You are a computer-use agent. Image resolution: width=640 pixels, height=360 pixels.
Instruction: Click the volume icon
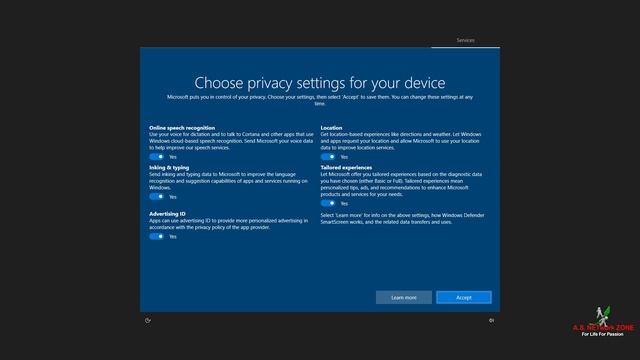coord(491,321)
